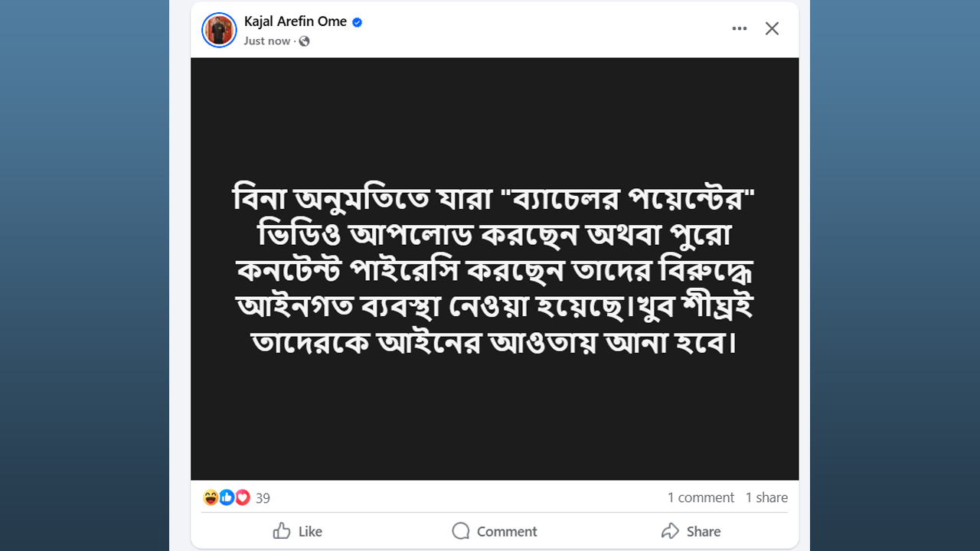Click the Haha laughing reaction emoji
This screenshot has width=980, height=551.
pos(211,497)
